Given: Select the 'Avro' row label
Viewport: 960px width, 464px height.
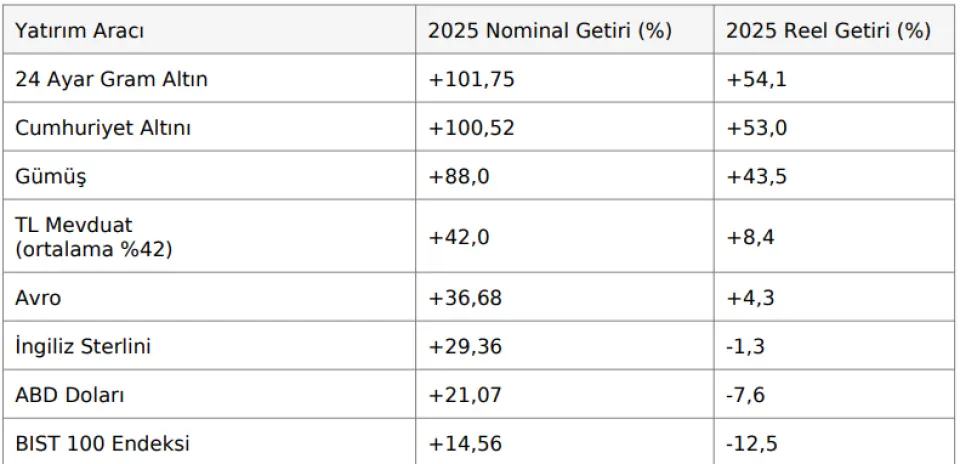Looking at the screenshot, I should (39, 298).
